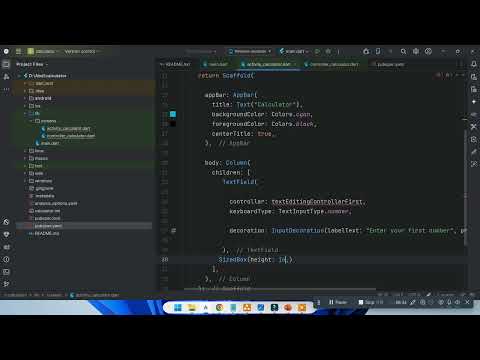Viewport: 480px width, 360px height.
Task: Open the device selector dropdown
Action: [250, 51]
